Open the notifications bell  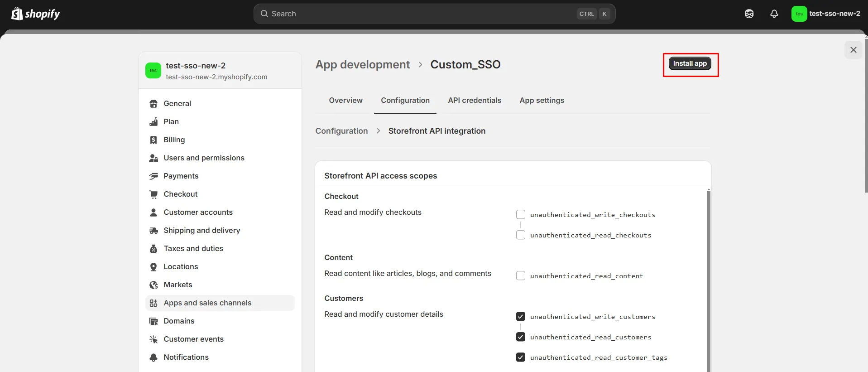[774, 14]
